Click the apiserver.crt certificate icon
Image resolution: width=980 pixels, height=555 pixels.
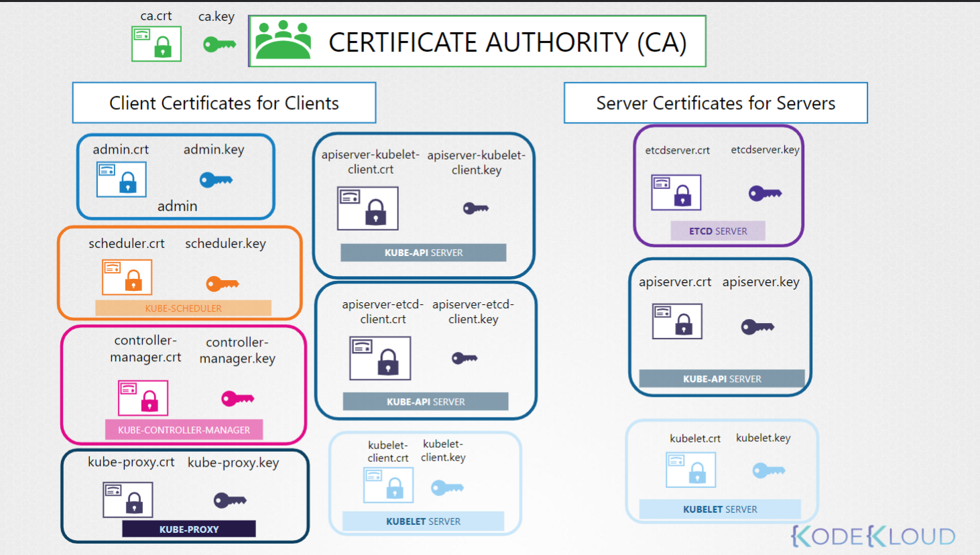click(677, 321)
